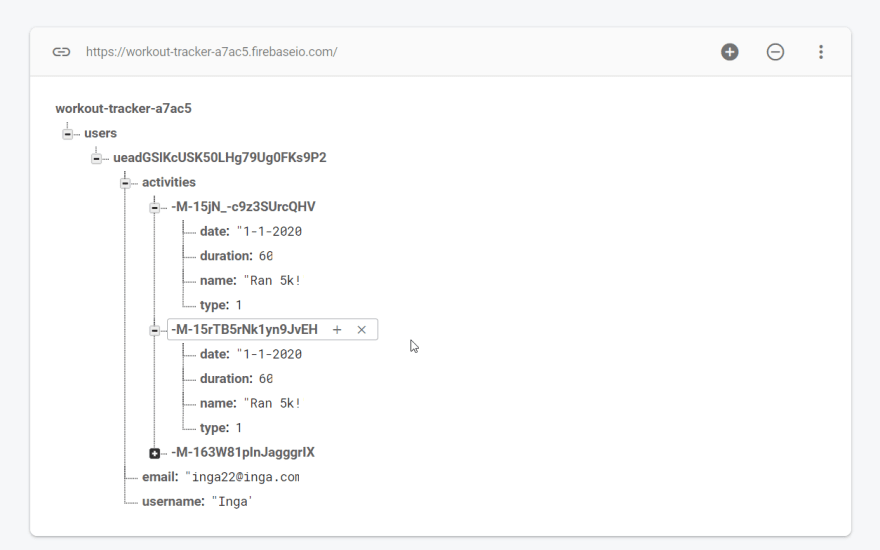Expand the -M-163W81pInJagggrIX node
The height and width of the screenshot is (550, 880).
point(154,453)
